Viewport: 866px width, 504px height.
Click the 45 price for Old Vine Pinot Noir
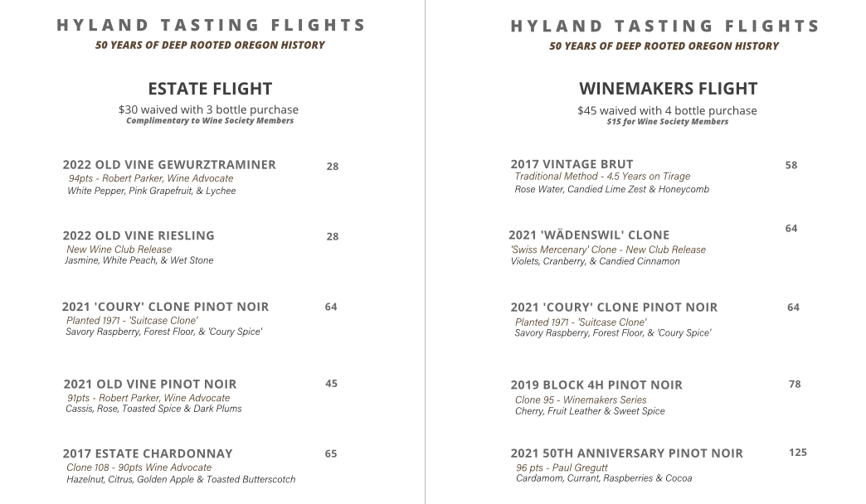pyautogui.click(x=331, y=383)
